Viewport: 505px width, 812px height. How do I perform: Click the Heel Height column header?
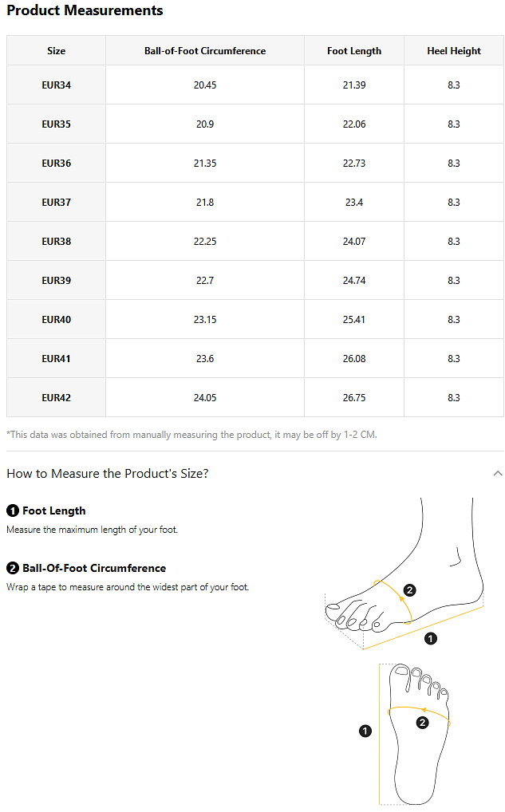(x=454, y=51)
